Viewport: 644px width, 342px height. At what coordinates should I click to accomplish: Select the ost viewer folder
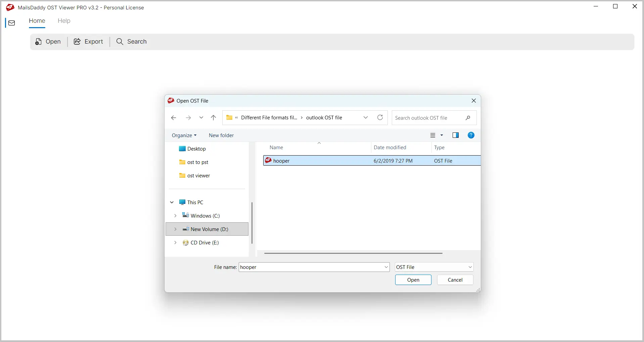click(x=198, y=176)
